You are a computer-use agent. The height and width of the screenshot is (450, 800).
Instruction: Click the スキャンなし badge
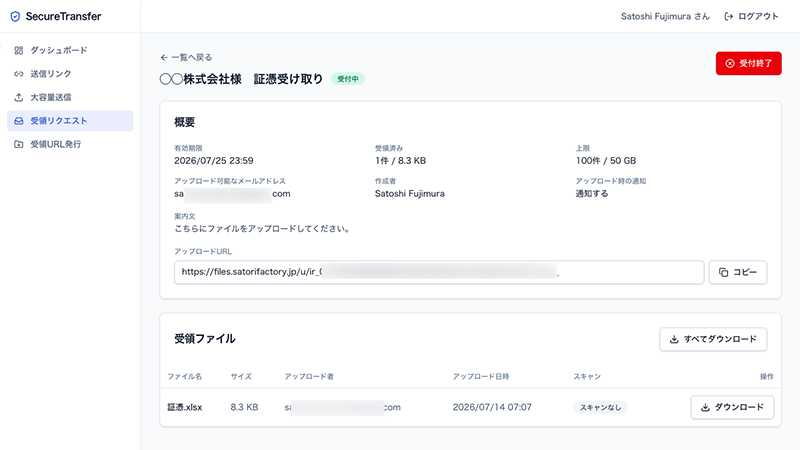click(x=601, y=407)
